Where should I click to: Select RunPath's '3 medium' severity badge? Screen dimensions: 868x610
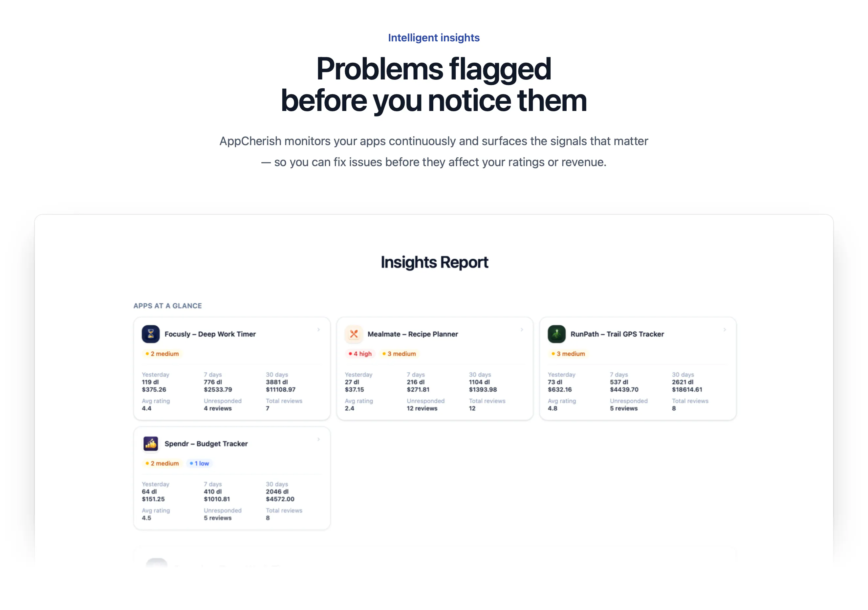(x=568, y=354)
